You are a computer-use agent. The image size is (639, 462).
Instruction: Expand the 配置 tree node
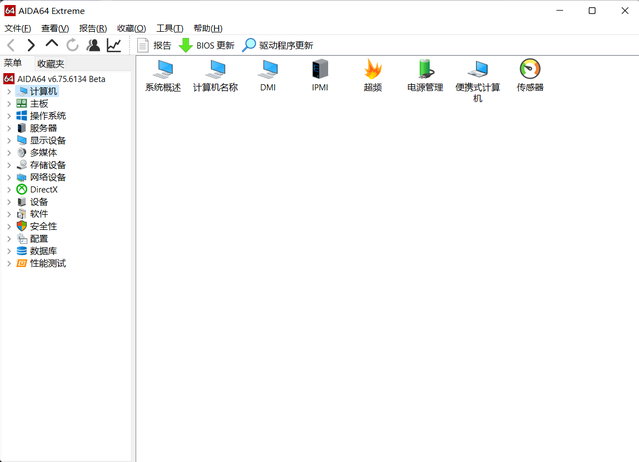(9, 239)
